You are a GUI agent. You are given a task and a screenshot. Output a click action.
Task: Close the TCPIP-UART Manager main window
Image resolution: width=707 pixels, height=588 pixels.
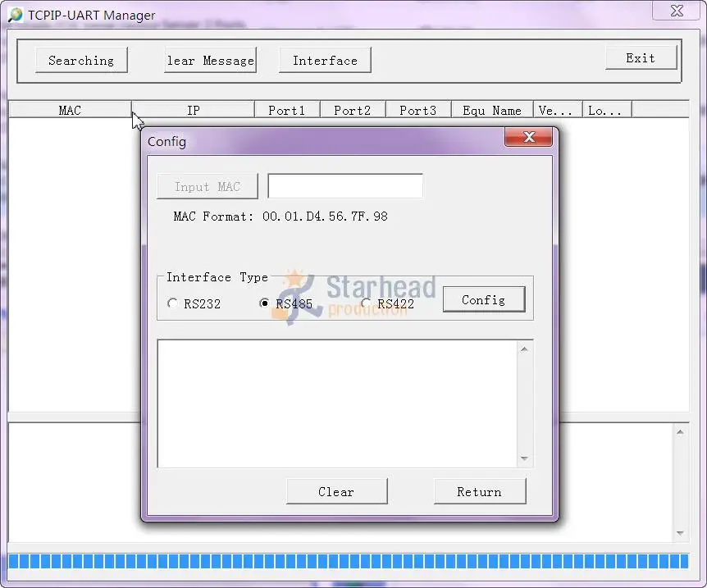coord(677,11)
